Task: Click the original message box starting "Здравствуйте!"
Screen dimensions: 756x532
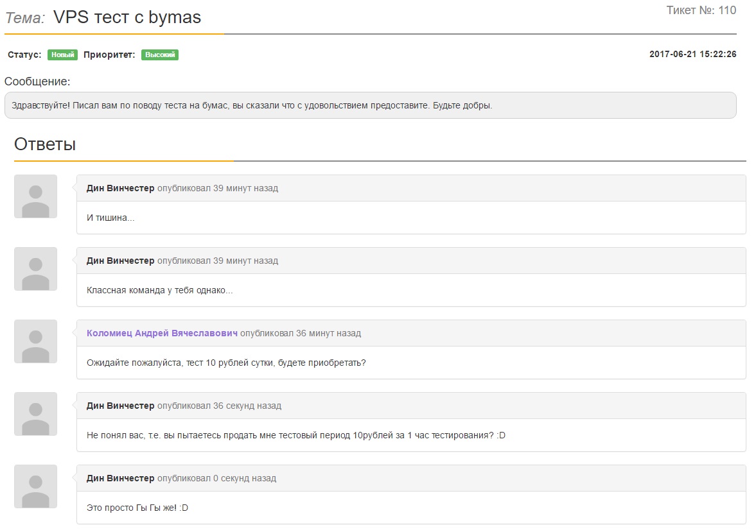Action: [370, 105]
